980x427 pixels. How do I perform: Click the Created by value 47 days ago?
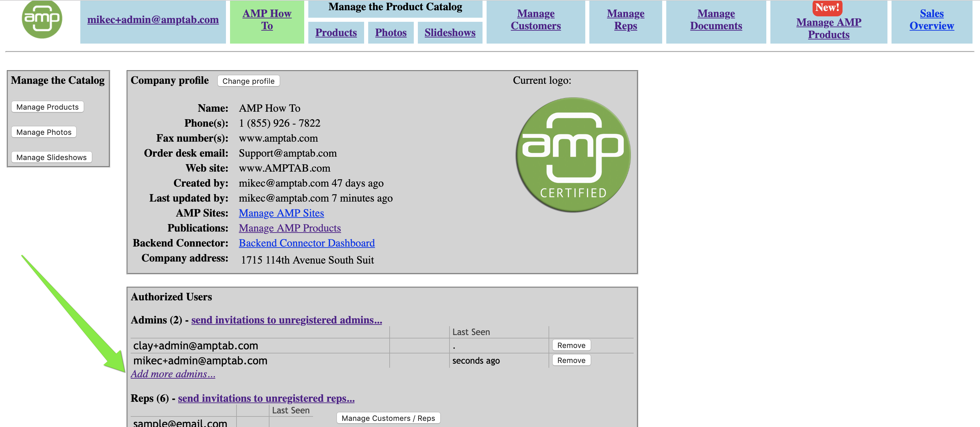click(x=311, y=183)
